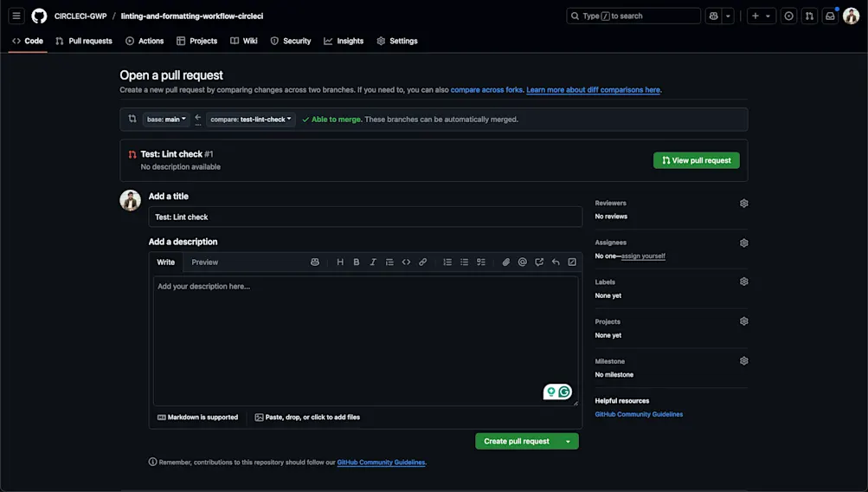Go to GitHub home via Octocat logo
868x492 pixels.
click(x=39, y=16)
